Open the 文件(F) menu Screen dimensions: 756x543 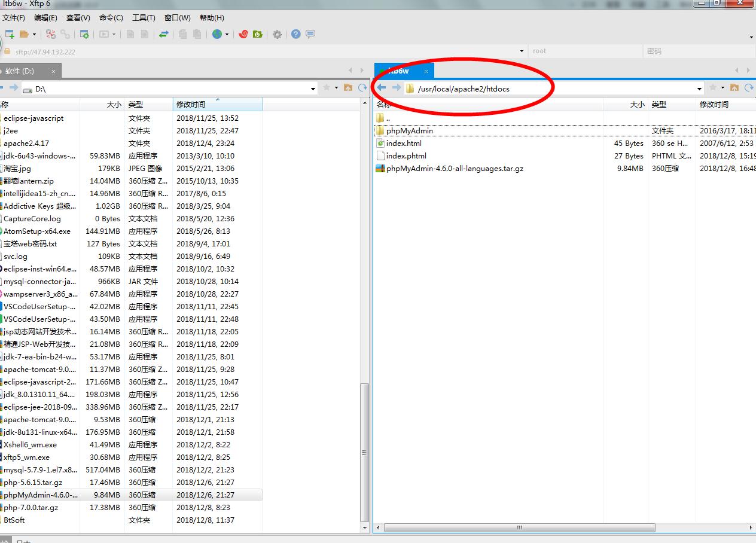click(14, 18)
